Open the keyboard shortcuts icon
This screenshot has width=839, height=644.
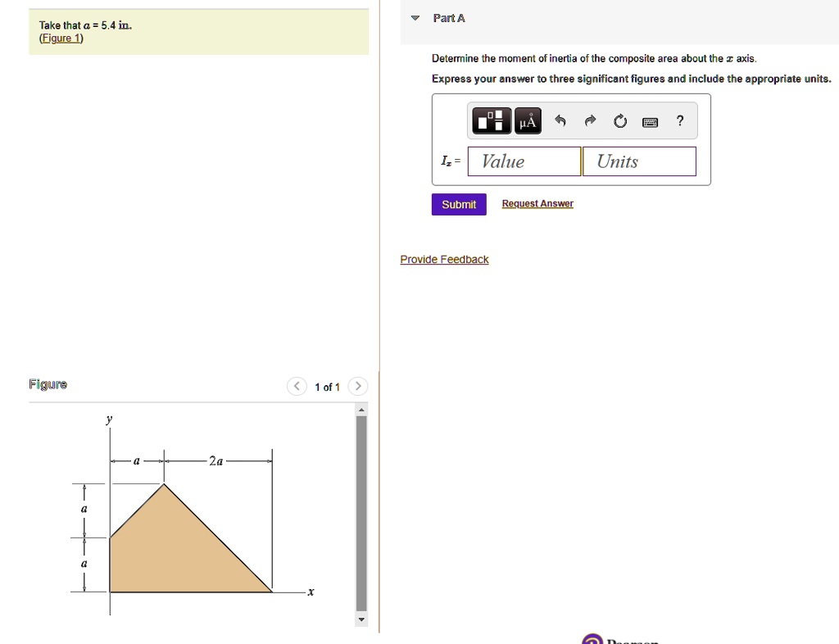point(650,122)
